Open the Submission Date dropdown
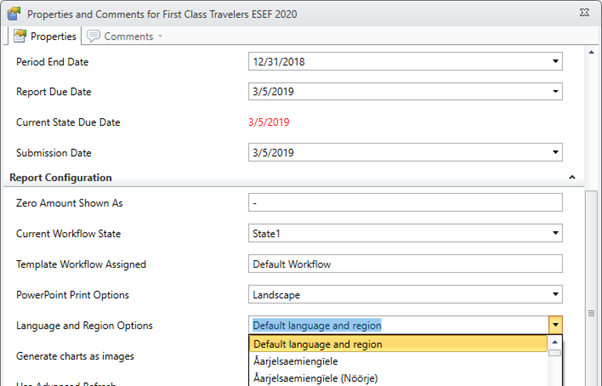Image resolution: width=602 pixels, height=386 pixels. click(x=555, y=152)
